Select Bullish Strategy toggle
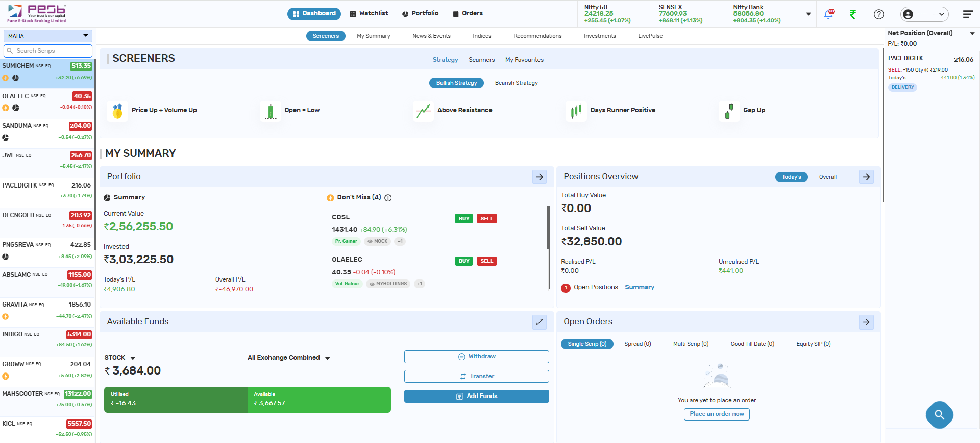Viewport: 980px width, 443px height. [x=456, y=83]
